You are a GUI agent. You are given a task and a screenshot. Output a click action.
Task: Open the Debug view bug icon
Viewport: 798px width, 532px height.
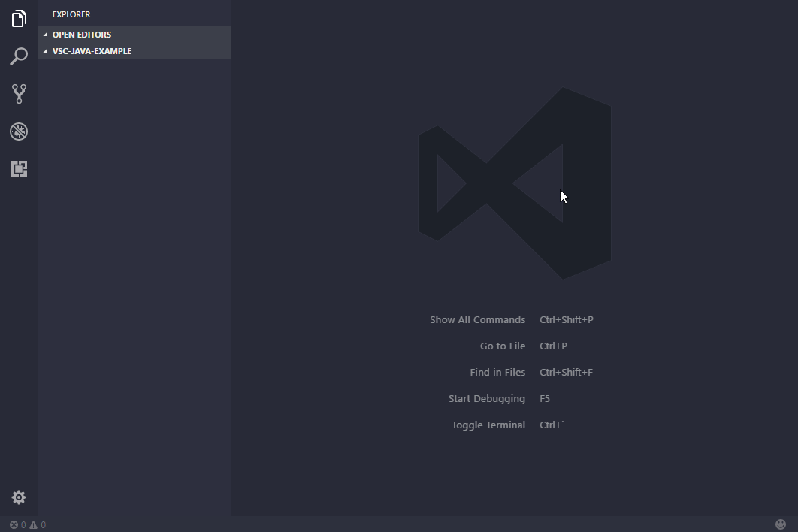pyautogui.click(x=19, y=131)
